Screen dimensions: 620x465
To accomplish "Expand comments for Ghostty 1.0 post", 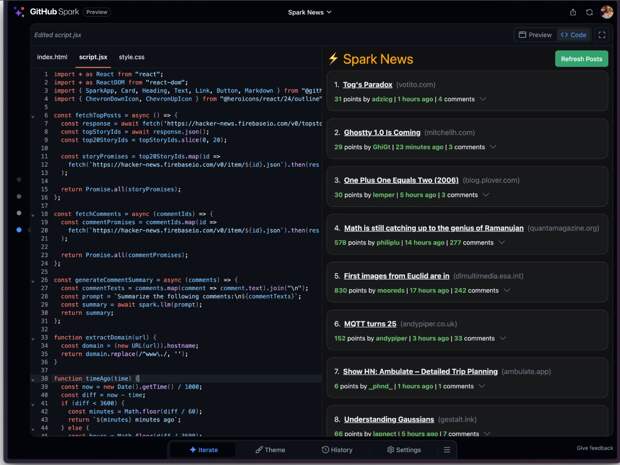I will [x=493, y=147].
